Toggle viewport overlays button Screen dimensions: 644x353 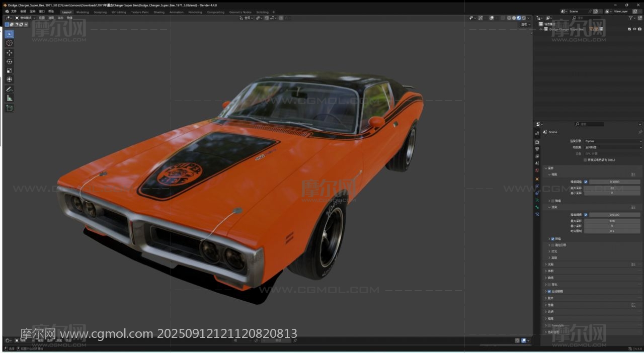pos(492,18)
